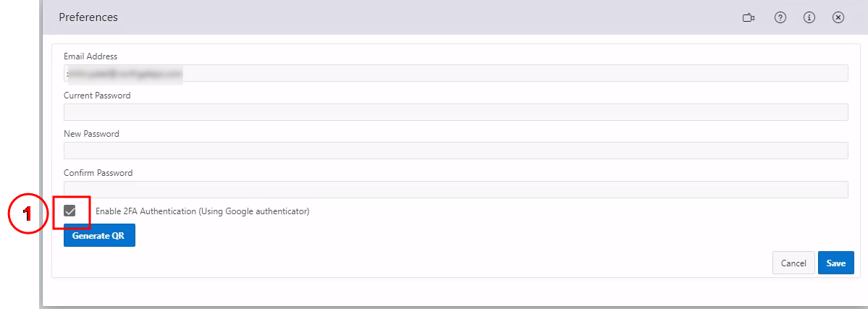This screenshot has height=309, width=868.
Task: Click the 'Using Google authenticator' label text
Action: 253,211
